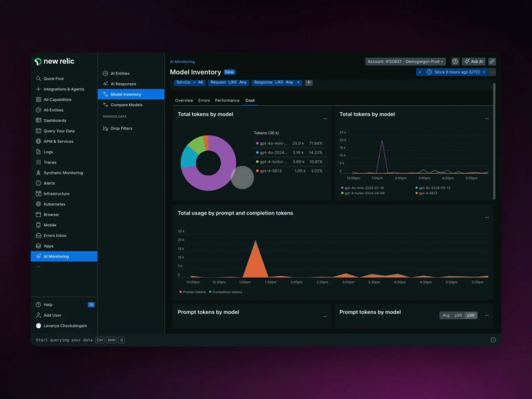Select the p95 percentile toggle
Screen dimensions: 532x399
coord(458,315)
